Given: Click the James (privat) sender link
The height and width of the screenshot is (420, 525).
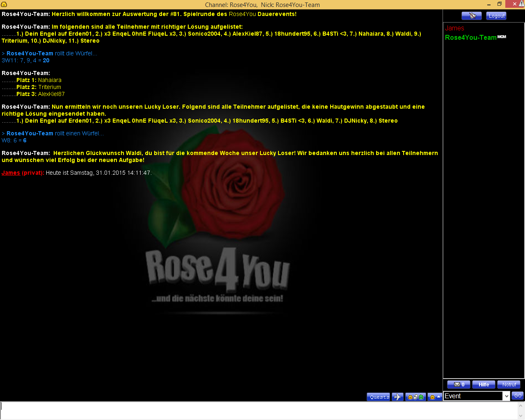Looking at the screenshot, I should (11, 173).
